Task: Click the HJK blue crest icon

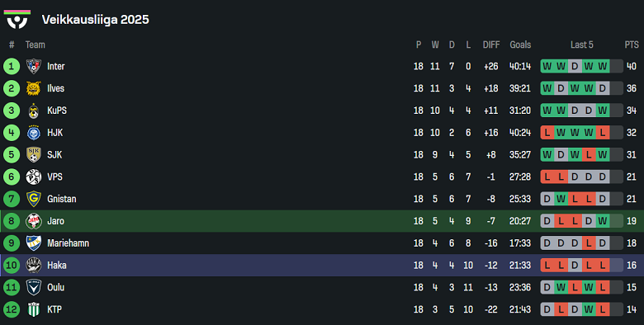Action: (x=34, y=133)
